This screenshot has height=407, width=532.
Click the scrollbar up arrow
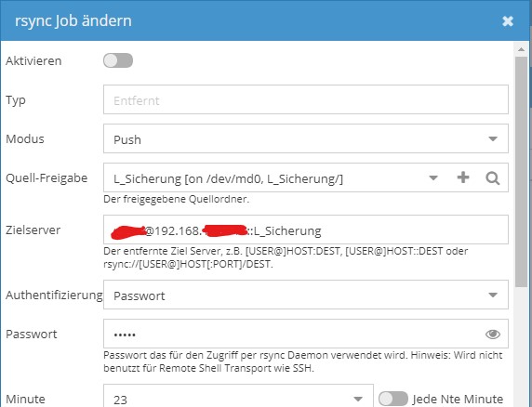coord(521,49)
